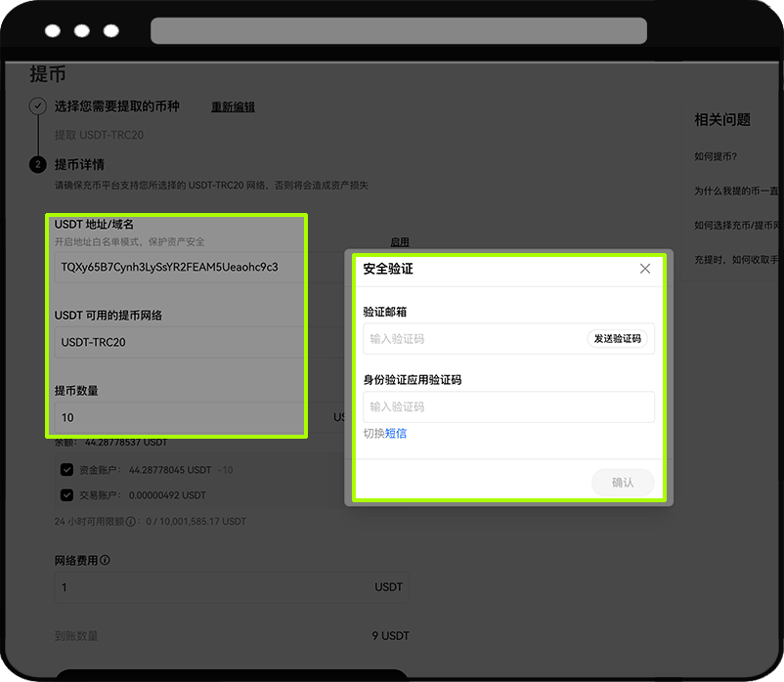Image resolution: width=784 pixels, height=682 pixels.
Task: Focus the 验证邮箱 code input
Action: [508, 339]
